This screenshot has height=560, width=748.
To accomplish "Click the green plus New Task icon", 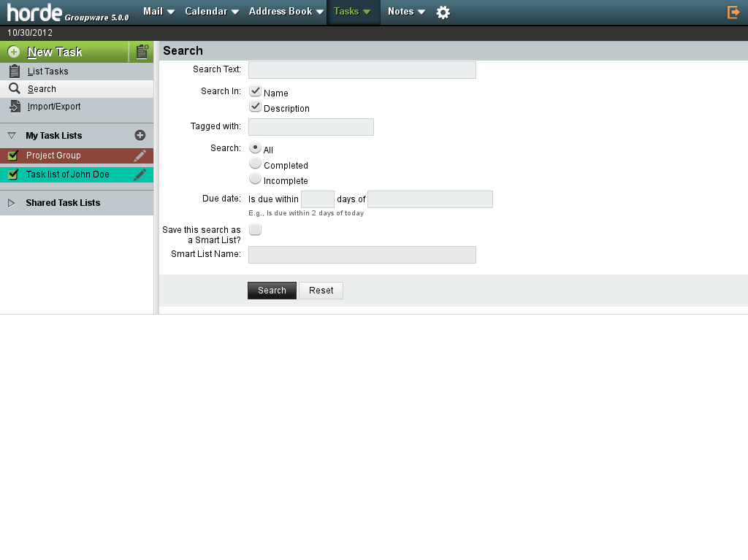I will pyautogui.click(x=14, y=52).
